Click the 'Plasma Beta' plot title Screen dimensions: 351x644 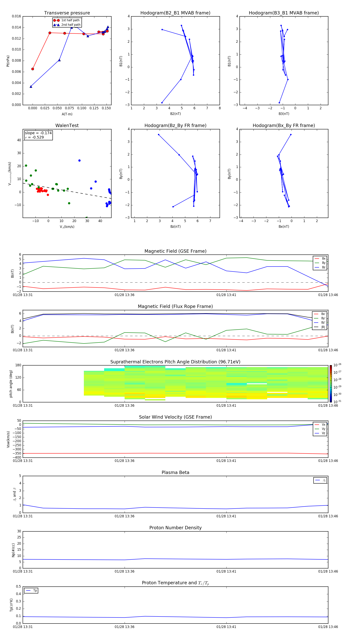(x=175, y=472)
